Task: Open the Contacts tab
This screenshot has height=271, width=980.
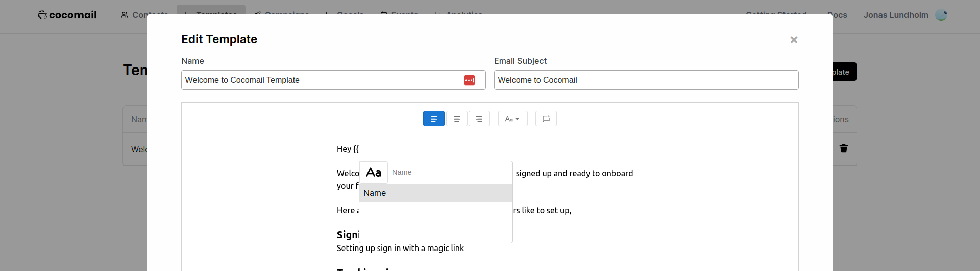Action: pos(145,15)
